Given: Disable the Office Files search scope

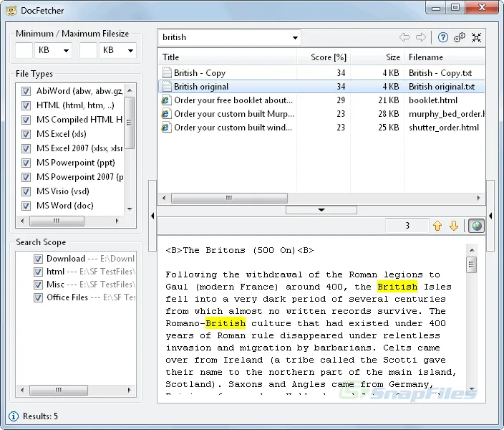Looking at the screenshot, I should click(x=39, y=297).
